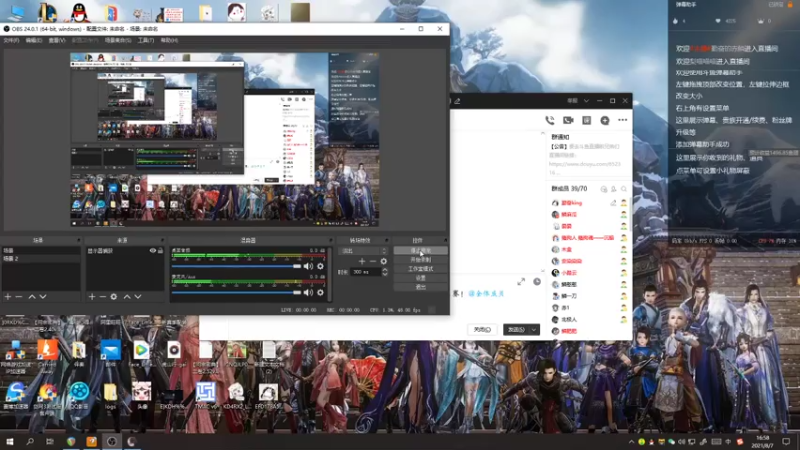Screen dimensions: 800x450
Task: Open transition properties gear icon
Action: [x=384, y=261]
